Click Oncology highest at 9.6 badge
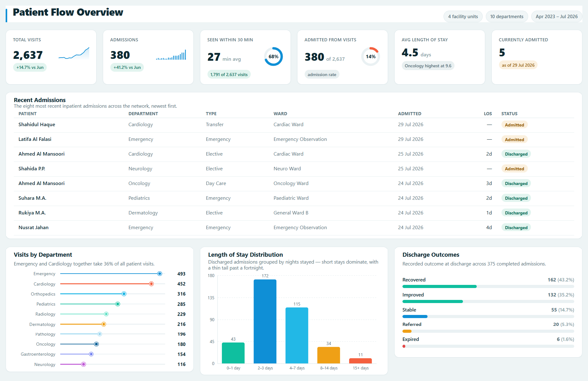 click(x=428, y=66)
